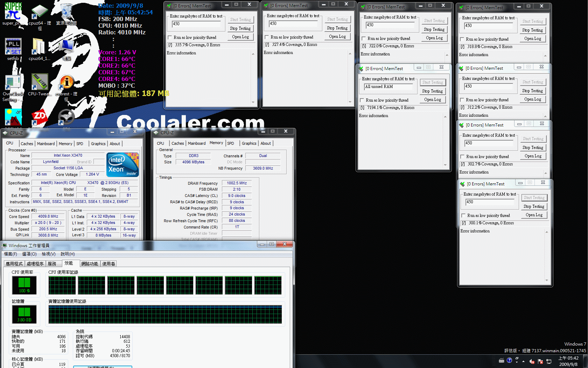Launch the OverClock Setting shortcut

tap(13, 82)
